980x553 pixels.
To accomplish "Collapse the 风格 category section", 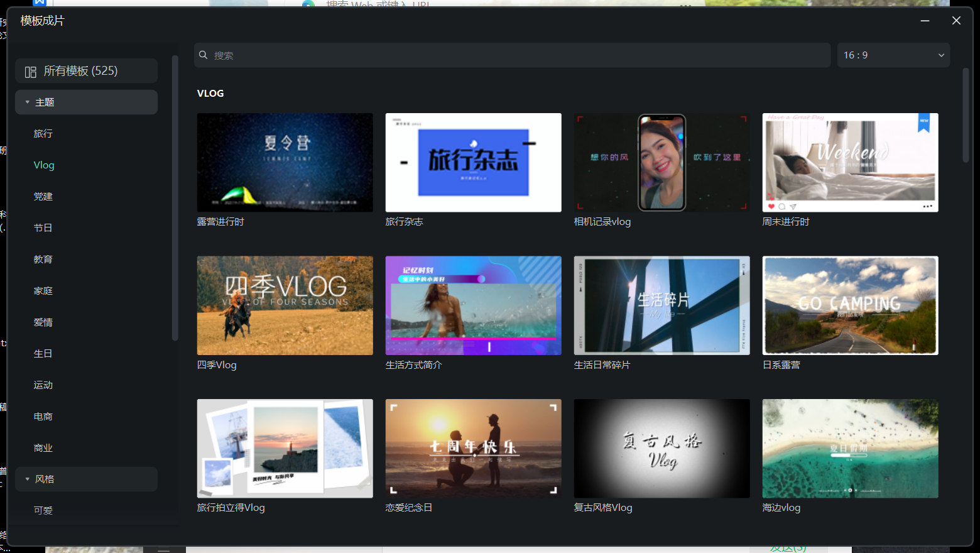I will click(x=27, y=479).
